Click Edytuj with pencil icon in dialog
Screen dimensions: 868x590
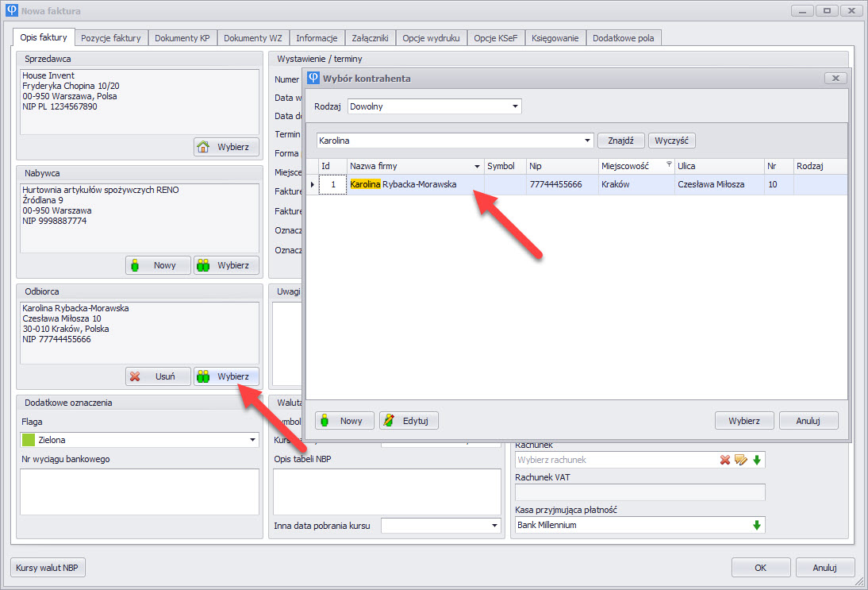[408, 421]
